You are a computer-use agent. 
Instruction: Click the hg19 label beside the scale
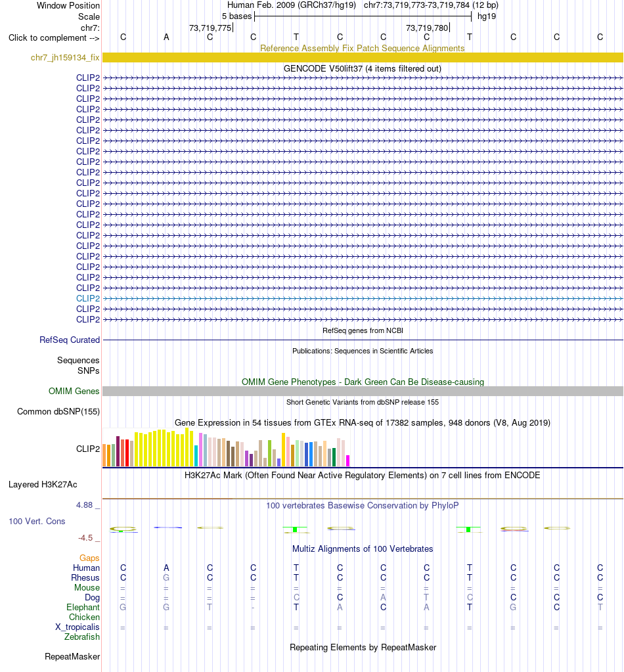tap(487, 16)
